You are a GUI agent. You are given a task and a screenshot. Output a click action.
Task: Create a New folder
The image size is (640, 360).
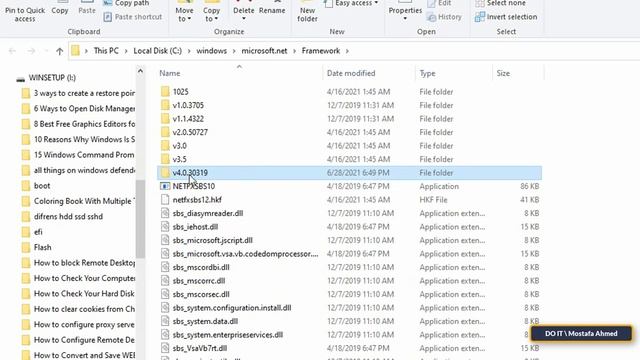(307, 12)
